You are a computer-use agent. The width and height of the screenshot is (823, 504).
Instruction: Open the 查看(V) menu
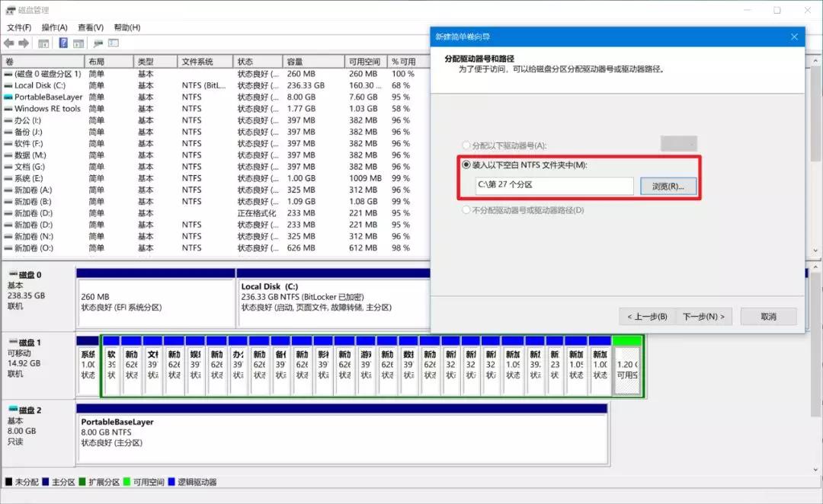pos(91,27)
